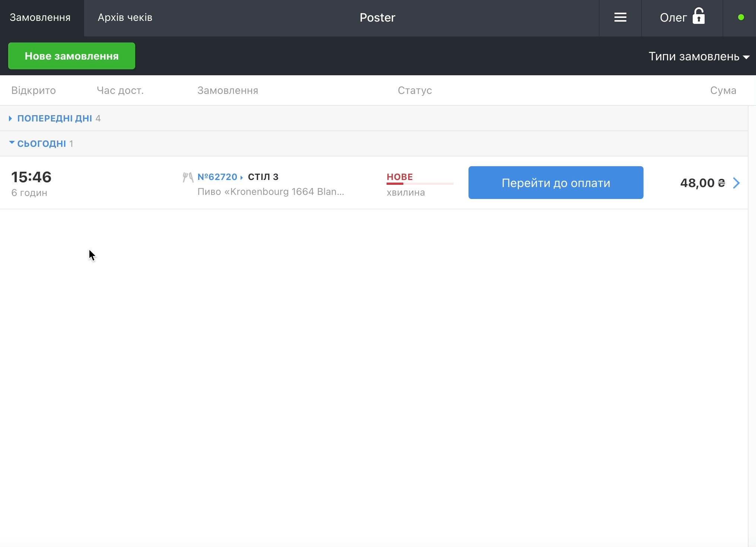The image size is (756, 547).
Task: Click the user name Олег
Action: click(673, 18)
